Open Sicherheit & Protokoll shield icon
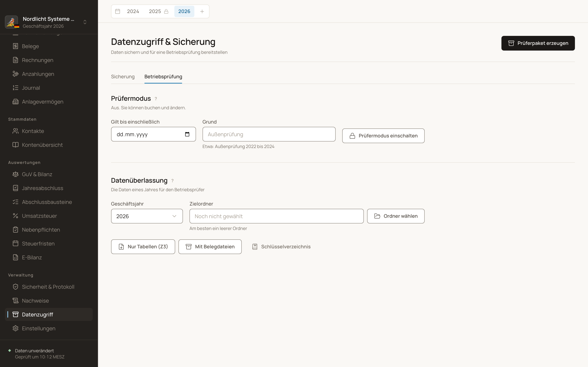The image size is (588, 367). 16,287
